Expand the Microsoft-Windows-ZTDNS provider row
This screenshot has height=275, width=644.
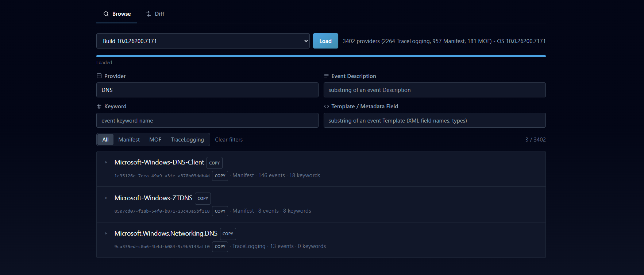point(106,198)
